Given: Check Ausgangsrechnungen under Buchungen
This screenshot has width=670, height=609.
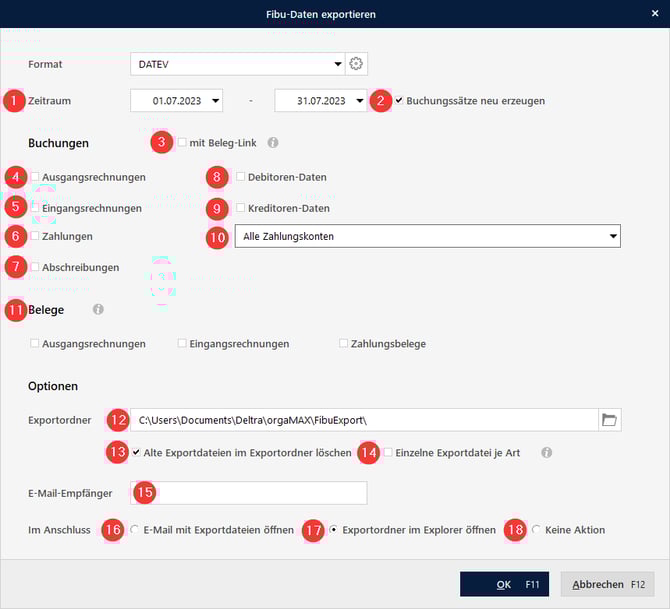Looking at the screenshot, I should point(35,177).
